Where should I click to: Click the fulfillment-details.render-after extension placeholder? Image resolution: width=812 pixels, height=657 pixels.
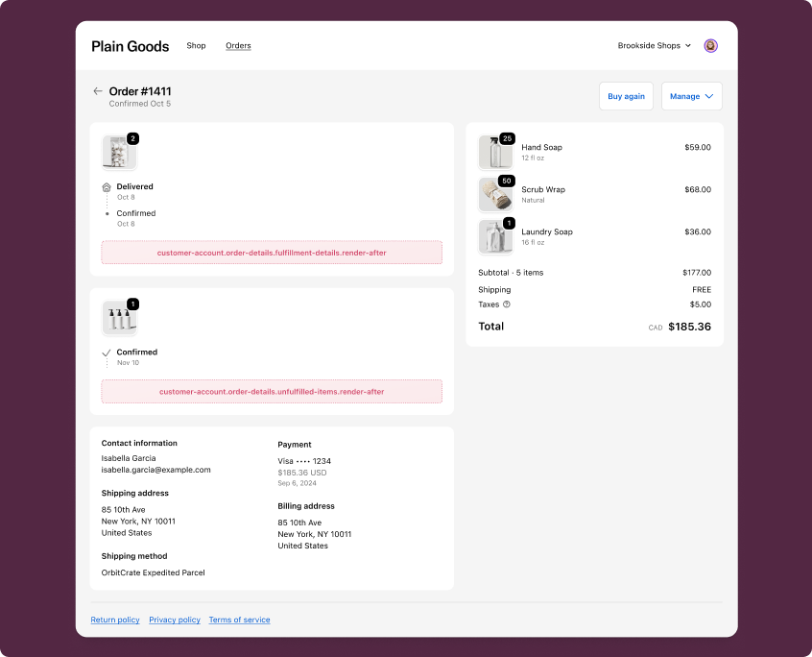[x=272, y=253]
